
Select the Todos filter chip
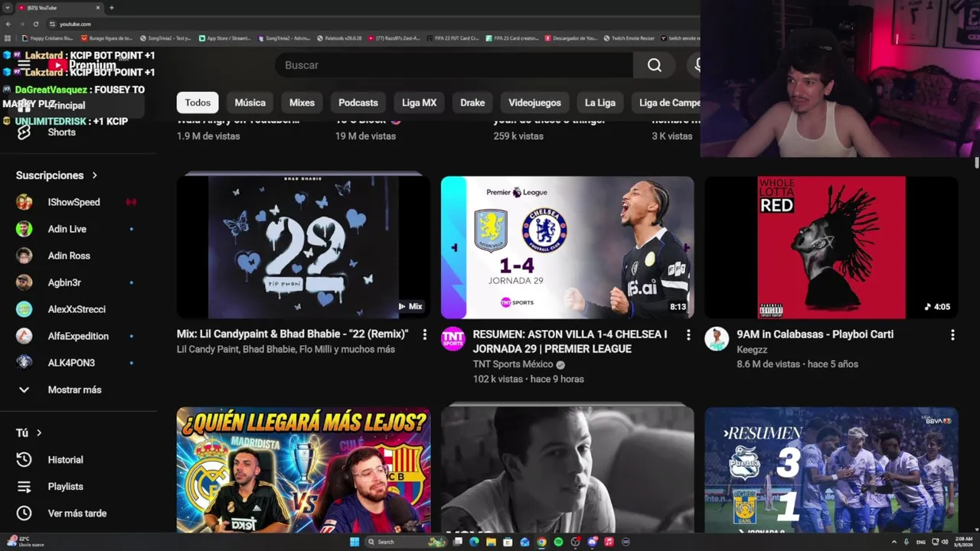(x=198, y=103)
